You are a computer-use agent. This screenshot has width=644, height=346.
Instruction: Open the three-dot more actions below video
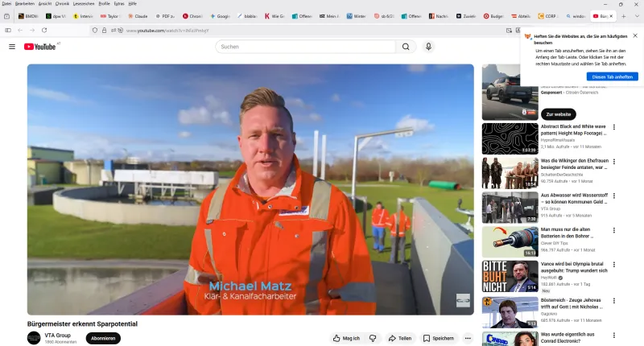click(469, 339)
